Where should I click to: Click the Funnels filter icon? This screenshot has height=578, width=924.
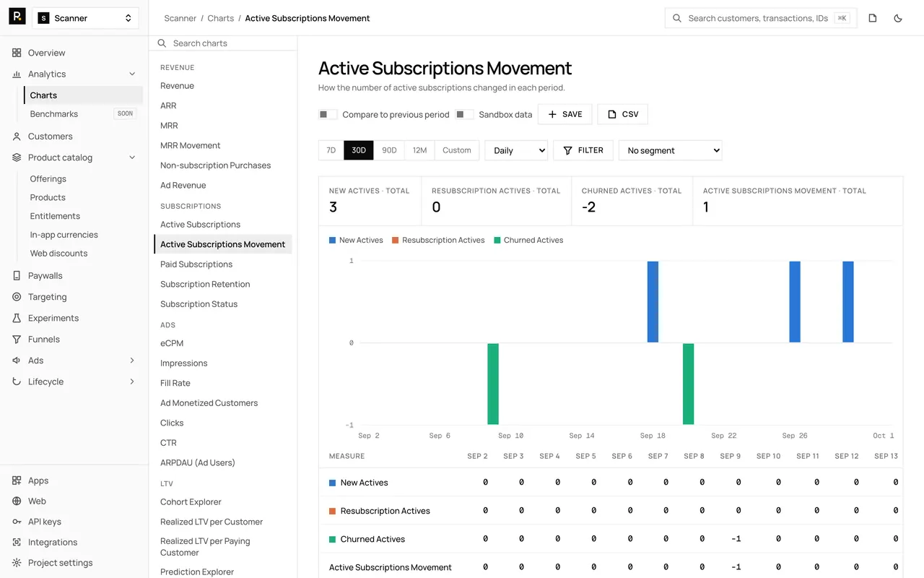[x=17, y=339]
